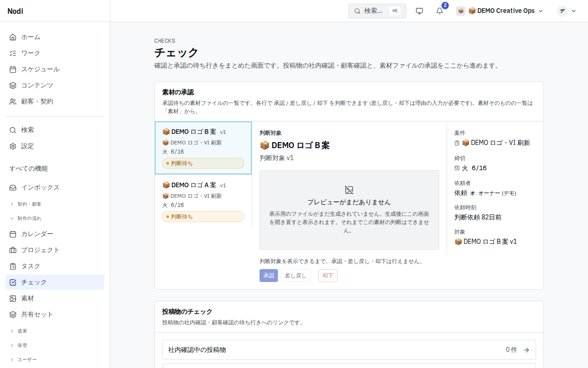Image resolution: width=588 pixels, height=368 pixels.
Task: Click the DEMO ロゴ B 案 v1 対象 value
Action: point(486,241)
